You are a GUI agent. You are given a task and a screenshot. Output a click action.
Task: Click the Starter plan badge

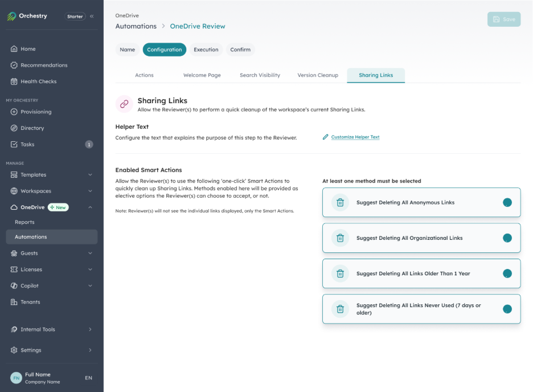[75, 17]
